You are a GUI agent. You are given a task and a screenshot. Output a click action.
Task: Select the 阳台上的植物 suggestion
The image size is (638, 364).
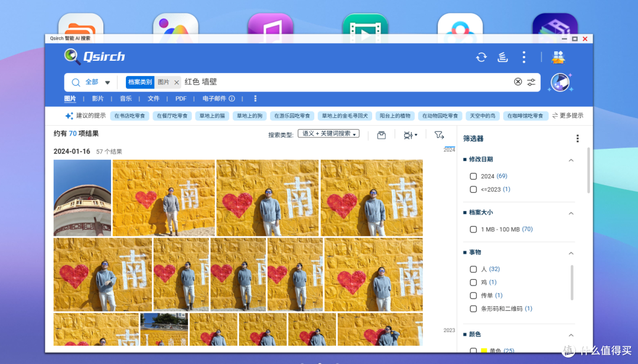[395, 116]
